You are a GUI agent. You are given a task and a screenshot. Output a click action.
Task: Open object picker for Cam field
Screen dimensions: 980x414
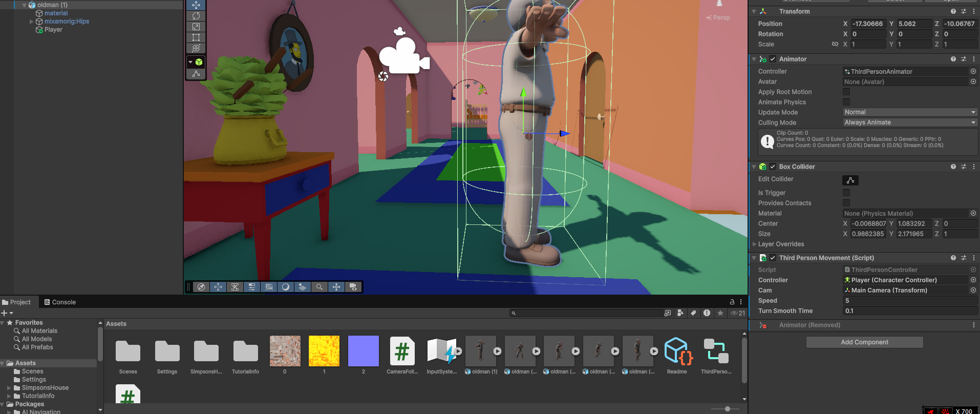tap(973, 290)
